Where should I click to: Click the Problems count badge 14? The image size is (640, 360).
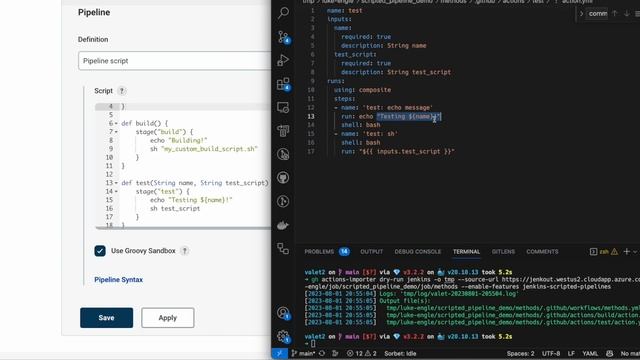point(344,252)
